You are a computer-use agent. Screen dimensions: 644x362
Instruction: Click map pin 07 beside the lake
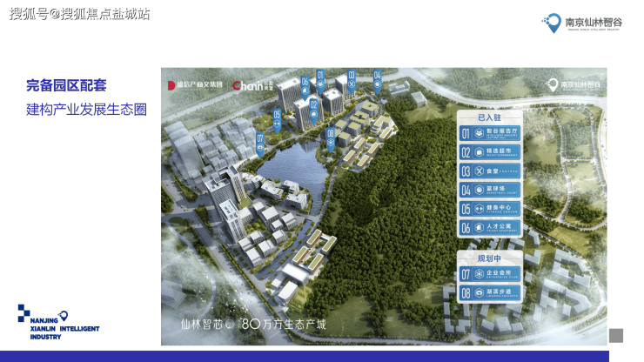(x=260, y=144)
